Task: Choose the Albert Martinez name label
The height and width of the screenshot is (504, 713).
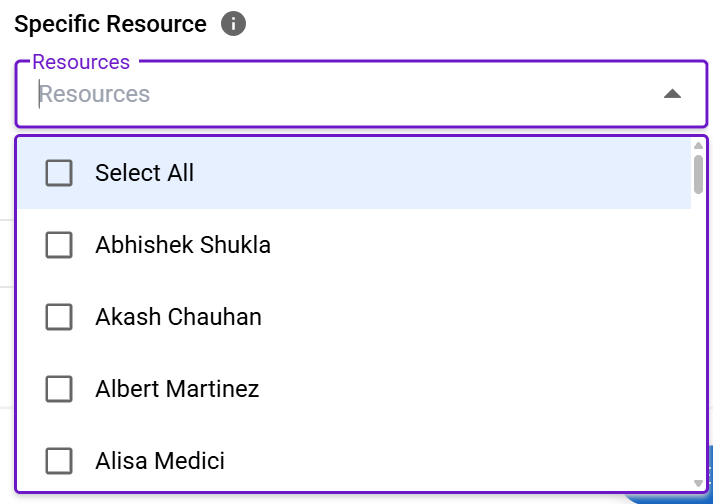Action: point(177,389)
